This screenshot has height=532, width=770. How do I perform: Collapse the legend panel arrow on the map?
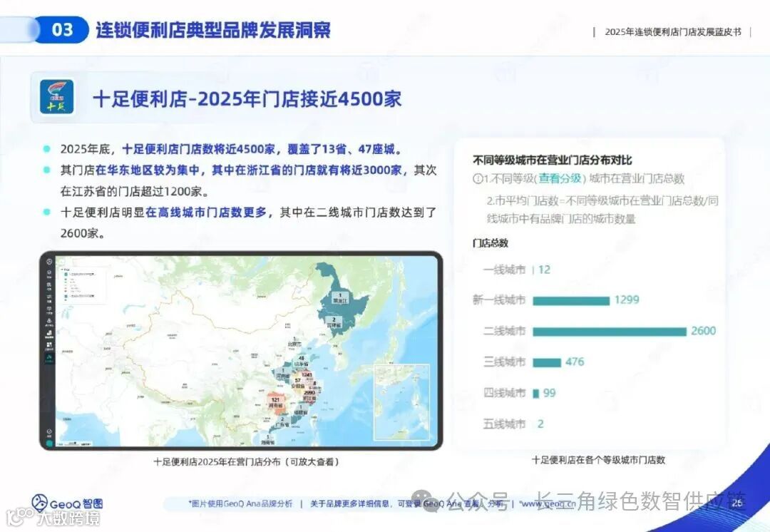pyautogui.click(x=61, y=270)
